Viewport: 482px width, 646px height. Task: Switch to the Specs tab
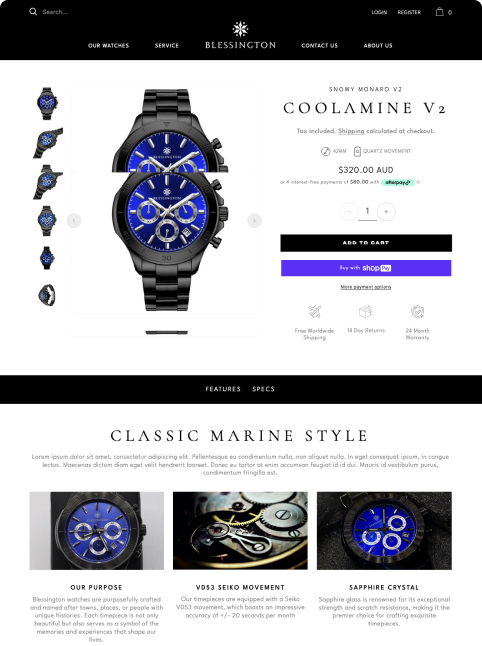(263, 389)
